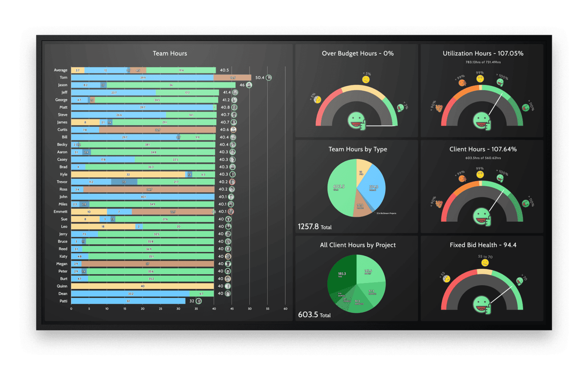Image resolution: width=588 pixels, height=365 pixels.
Task: Click the '783.13hrs of 731.49hrs' subtitle
Action: click(x=483, y=62)
